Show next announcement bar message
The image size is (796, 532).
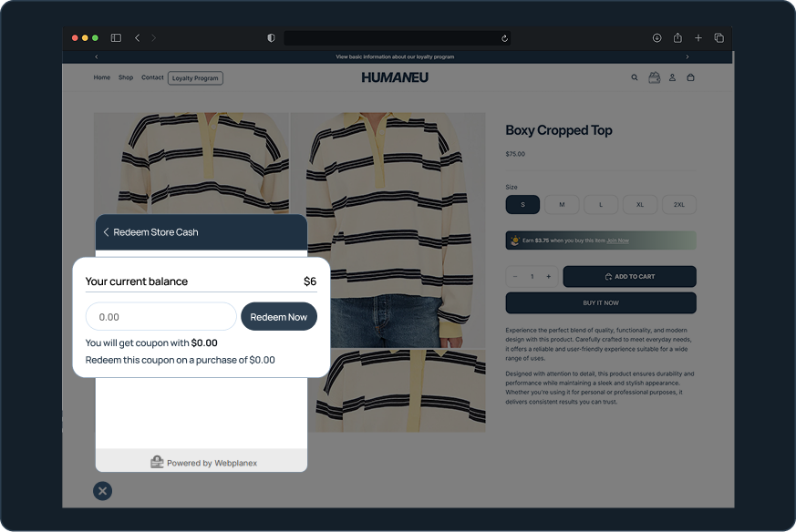coord(687,56)
